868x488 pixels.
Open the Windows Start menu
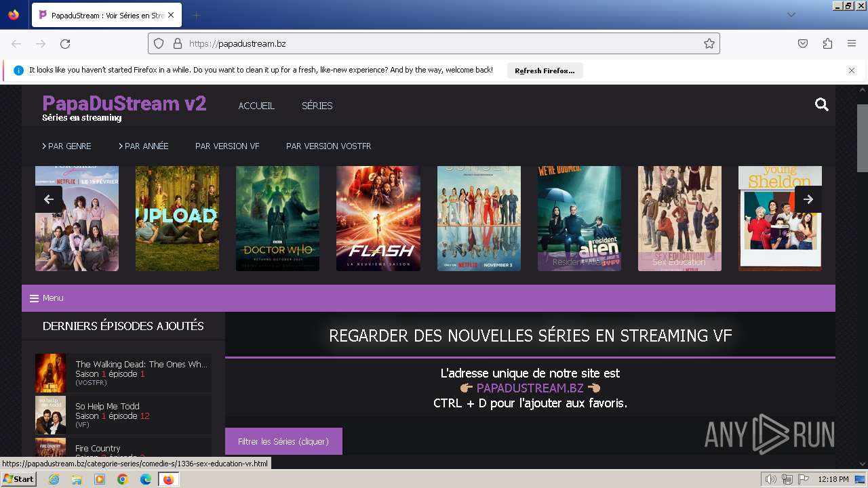click(18, 479)
